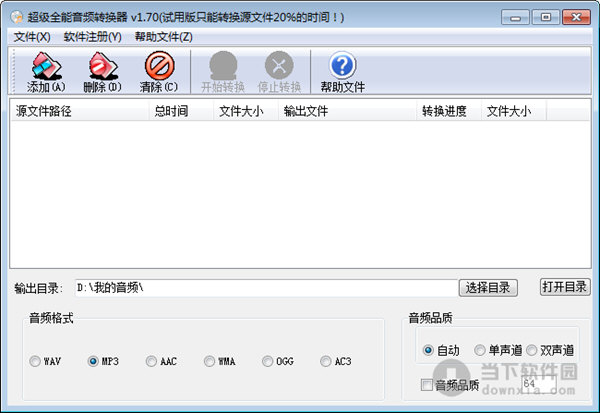Viewport: 600px width, 413px height.
Task: Click the 打开目录 button
Action: click(565, 287)
